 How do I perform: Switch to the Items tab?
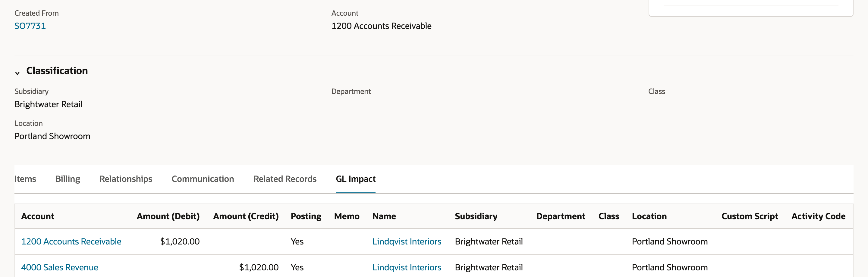25,179
